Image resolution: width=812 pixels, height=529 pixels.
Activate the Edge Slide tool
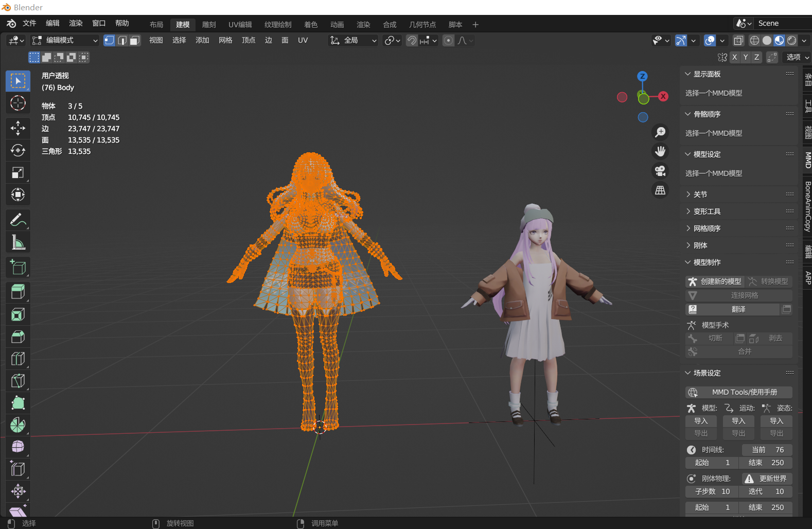coord(18,469)
